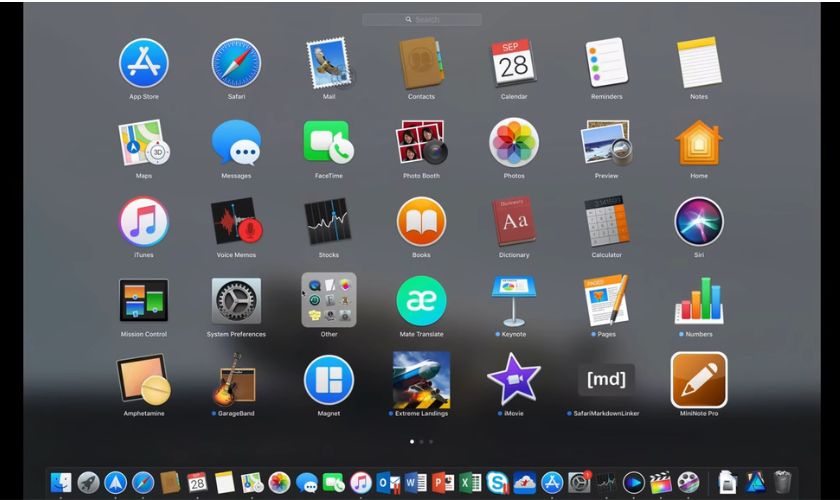The height and width of the screenshot is (500, 840).
Task: Open System Preferences with badge in Dock
Action: (x=579, y=482)
